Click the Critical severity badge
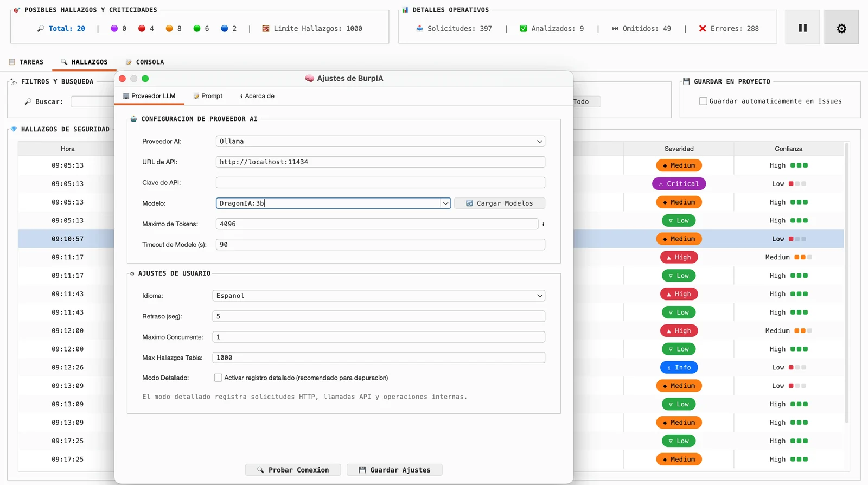This screenshot has width=868, height=485. 679,184
